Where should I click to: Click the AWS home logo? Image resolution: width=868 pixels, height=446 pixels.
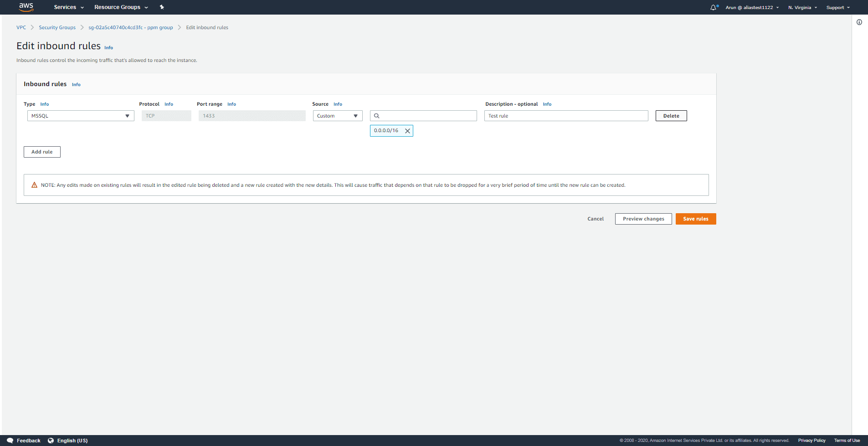pyautogui.click(x=26, y=7)
